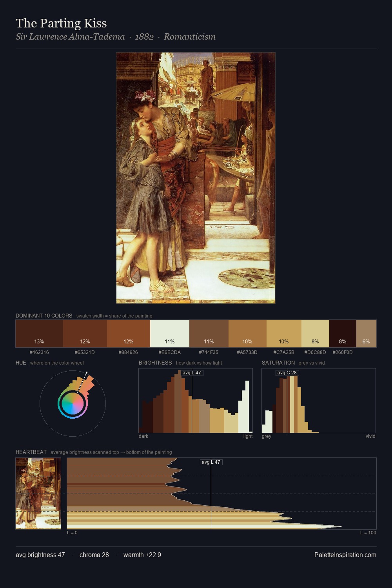Screen dimensions: 392x588
Task: Click the "SATURATION" section heading
Action: tap(278, 363)
